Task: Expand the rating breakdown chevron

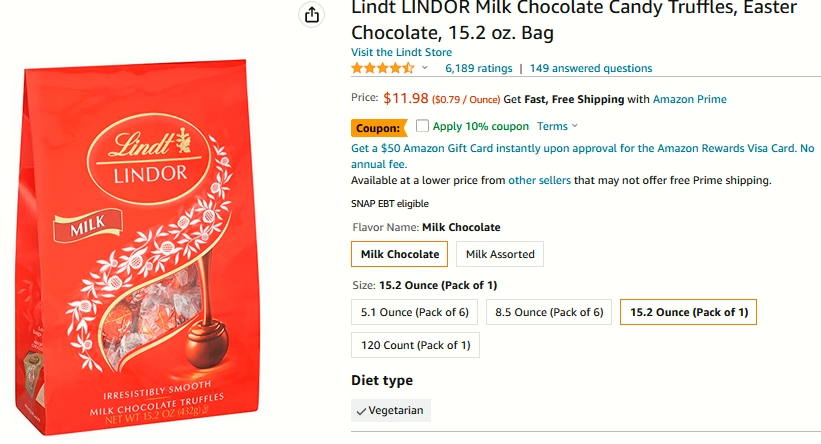Action: 425,68
